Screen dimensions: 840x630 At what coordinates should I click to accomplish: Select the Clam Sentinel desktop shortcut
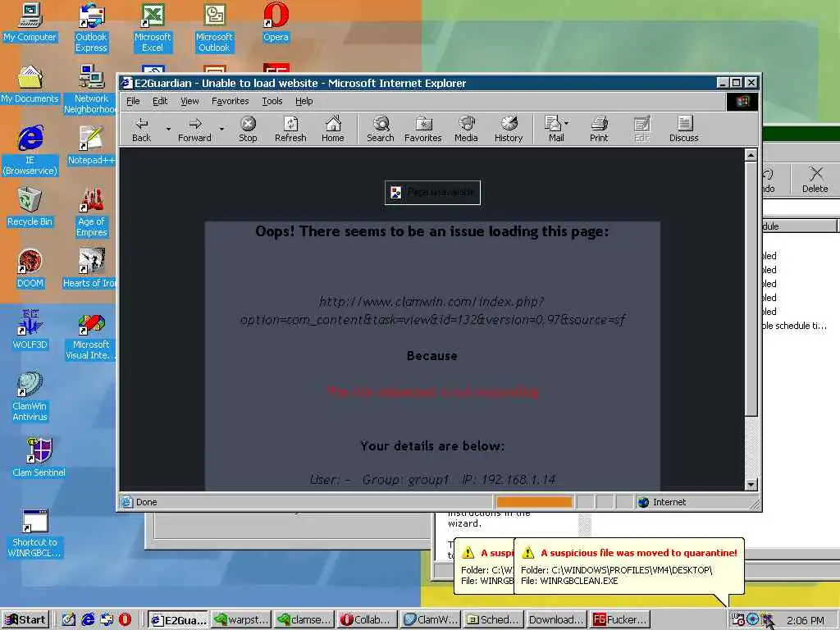point(39,458)
